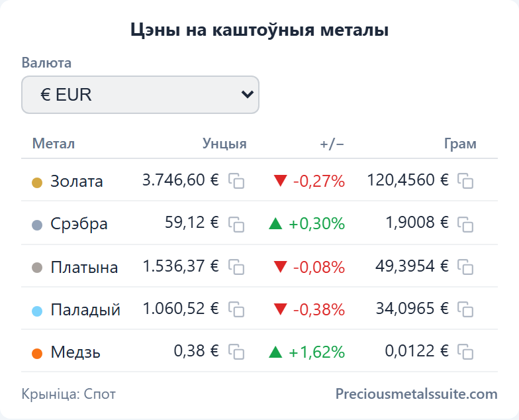Click the Грам column header

460,144
